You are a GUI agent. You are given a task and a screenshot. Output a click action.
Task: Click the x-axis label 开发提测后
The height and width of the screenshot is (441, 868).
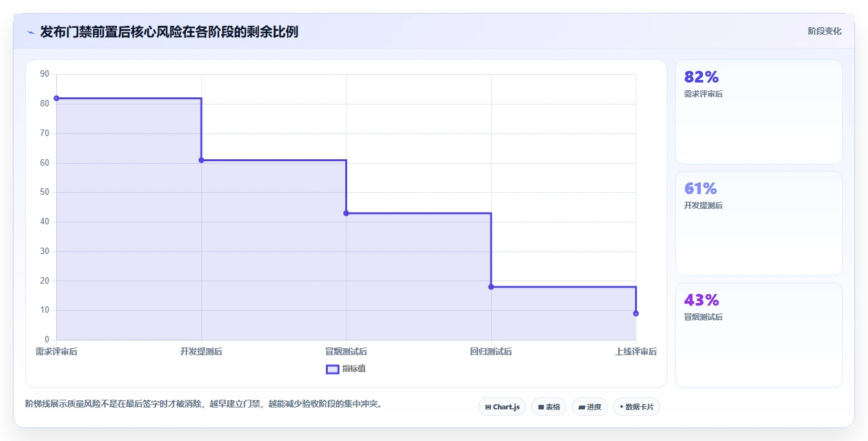point(201,351)
